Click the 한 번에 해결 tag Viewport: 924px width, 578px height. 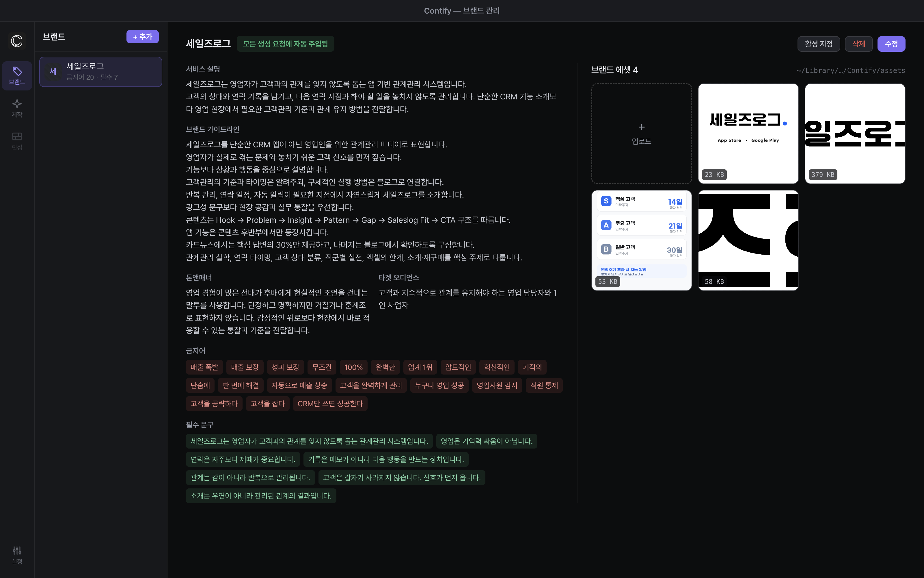[241, 385]
